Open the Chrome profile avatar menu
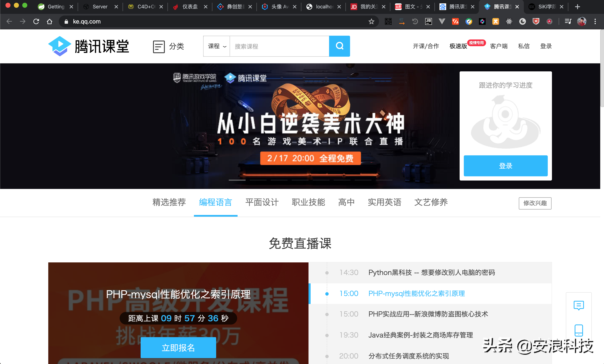 click(x=582, y=22)
